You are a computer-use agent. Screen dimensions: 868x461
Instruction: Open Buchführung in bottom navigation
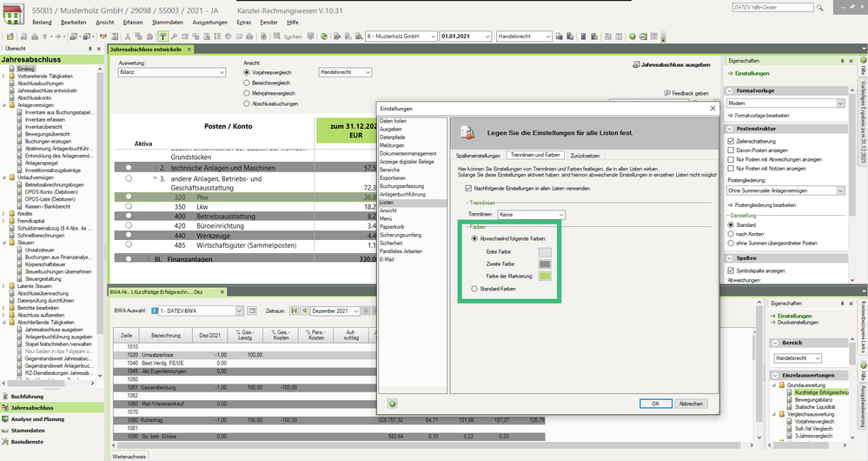click(x=27, y=397)
